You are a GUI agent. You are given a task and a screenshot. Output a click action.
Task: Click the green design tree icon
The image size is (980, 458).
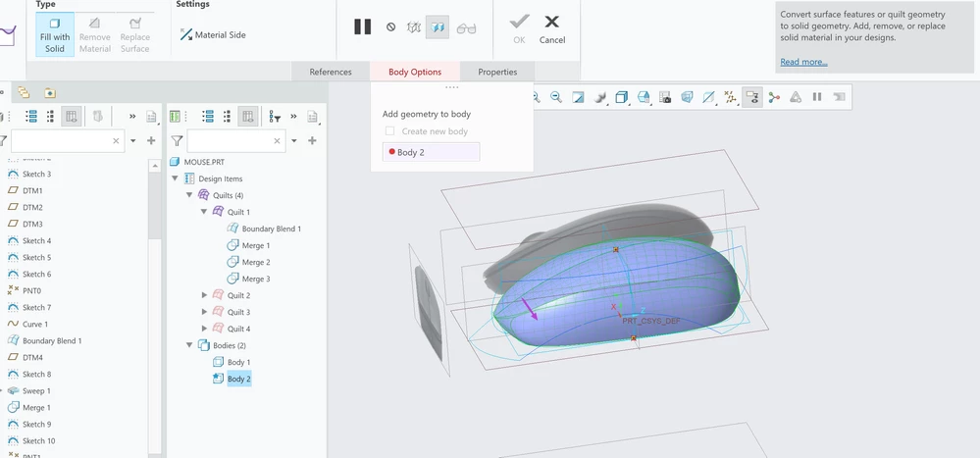[x=175, y=117]
